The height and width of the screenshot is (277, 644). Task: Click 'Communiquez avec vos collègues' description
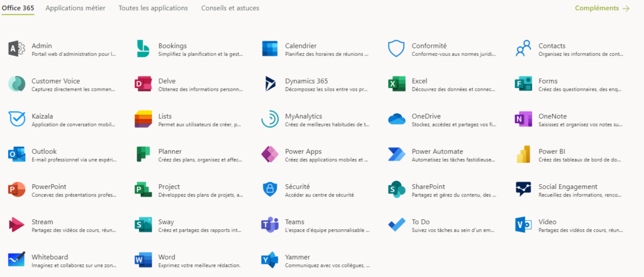tap(327, 266)
